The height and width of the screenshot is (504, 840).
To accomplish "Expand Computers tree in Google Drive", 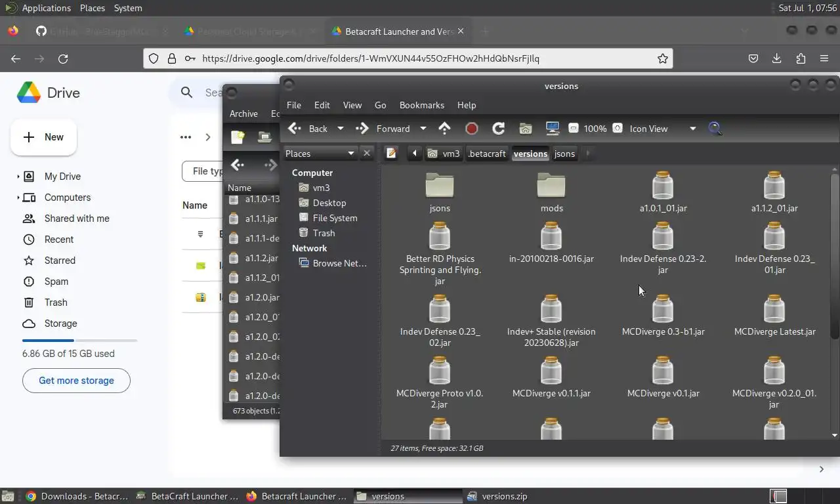I will click(18, 198).
